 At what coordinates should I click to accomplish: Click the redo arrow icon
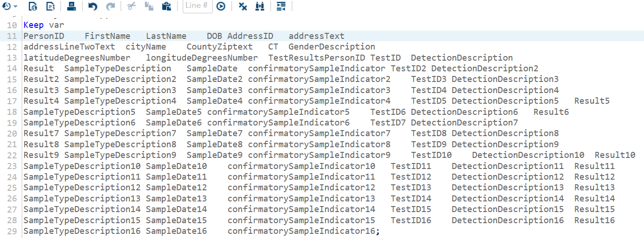[x=110, y=6]
